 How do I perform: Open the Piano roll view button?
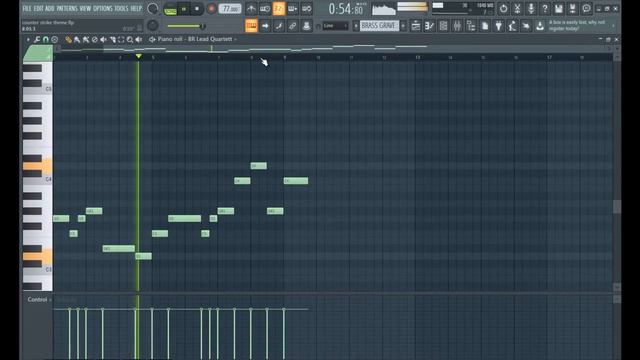tap(429, 26)
